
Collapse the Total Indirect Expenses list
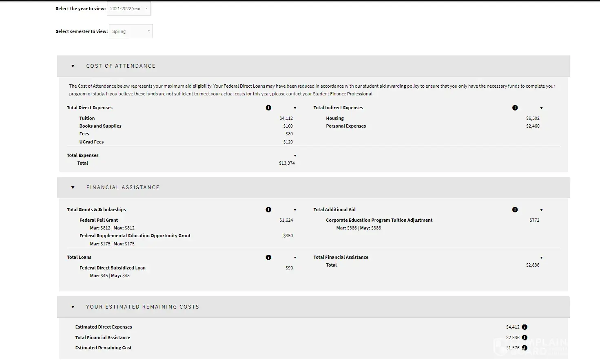click(x=541, y=108)
